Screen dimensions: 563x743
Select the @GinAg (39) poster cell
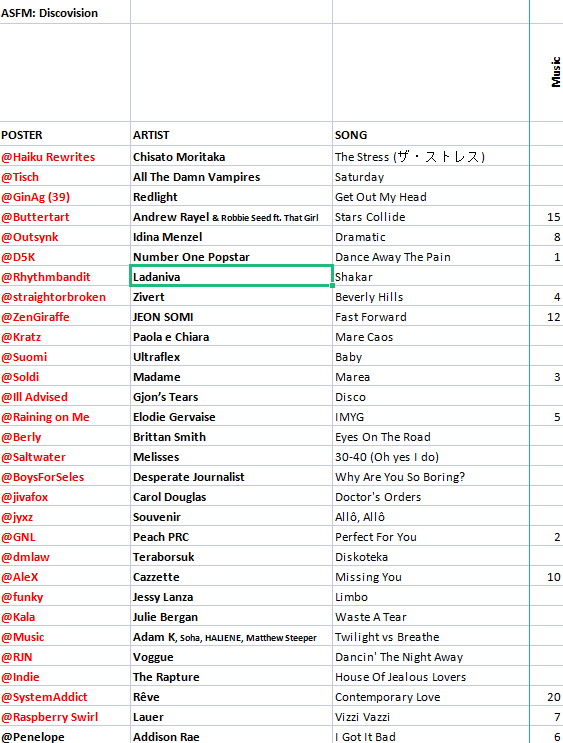click(65, 196)
